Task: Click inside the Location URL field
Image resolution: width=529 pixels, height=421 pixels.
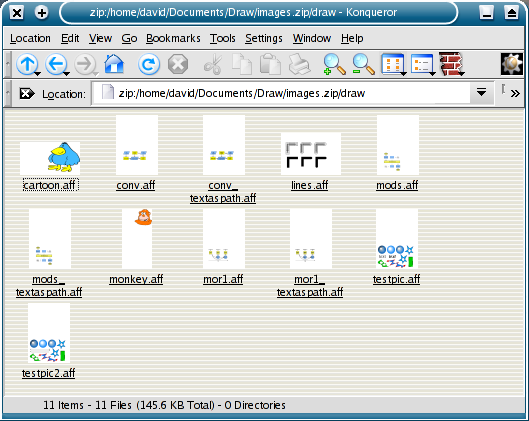Action: pyautogui.click(x=281, y=93)
